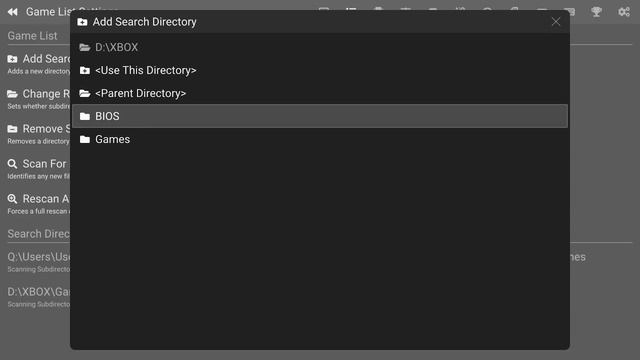The height and width of the screenshot is (360, 640).
Task: Click the Rescan All Games magnifier icon
Action: [x=12, y=199]
